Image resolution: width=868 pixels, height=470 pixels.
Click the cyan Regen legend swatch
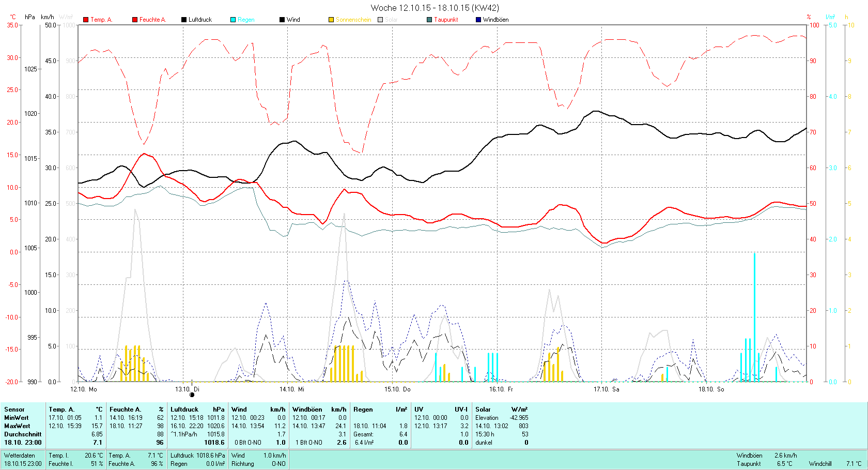click(x=233, y=20)
